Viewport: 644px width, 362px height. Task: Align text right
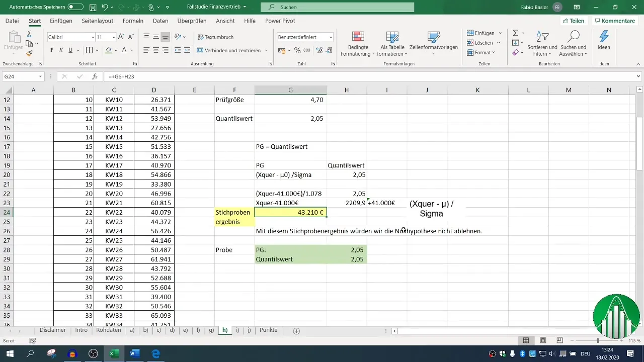tap(165, 50)
